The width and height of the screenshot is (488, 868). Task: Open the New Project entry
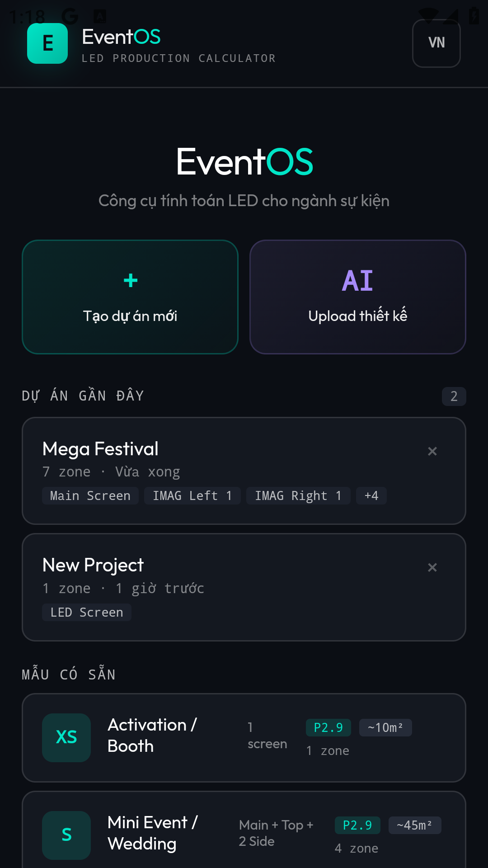point(93,566)
